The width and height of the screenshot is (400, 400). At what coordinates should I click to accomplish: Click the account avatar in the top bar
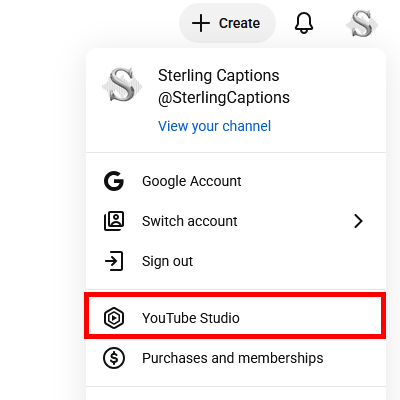coord(362,23)
